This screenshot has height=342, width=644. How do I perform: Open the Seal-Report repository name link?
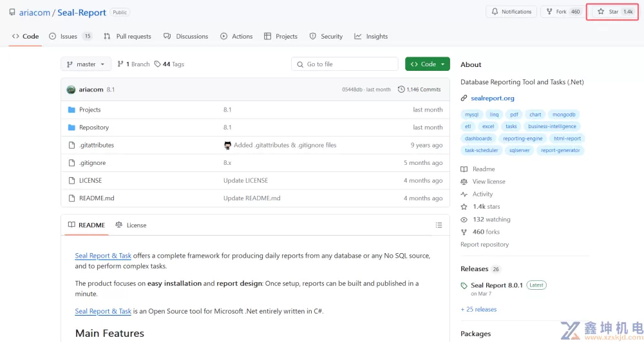tap(82, 13)
